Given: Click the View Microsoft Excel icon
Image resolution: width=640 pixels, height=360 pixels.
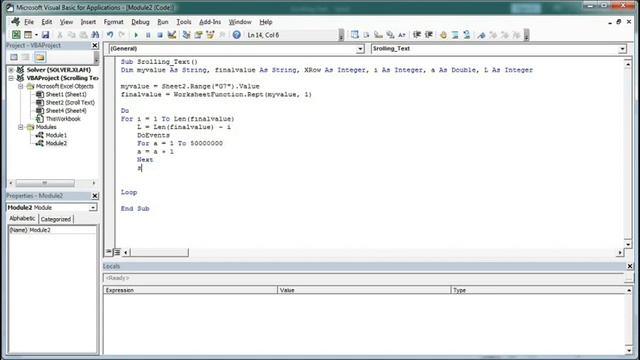Looking at the screenshot, I should click(16, 35).
